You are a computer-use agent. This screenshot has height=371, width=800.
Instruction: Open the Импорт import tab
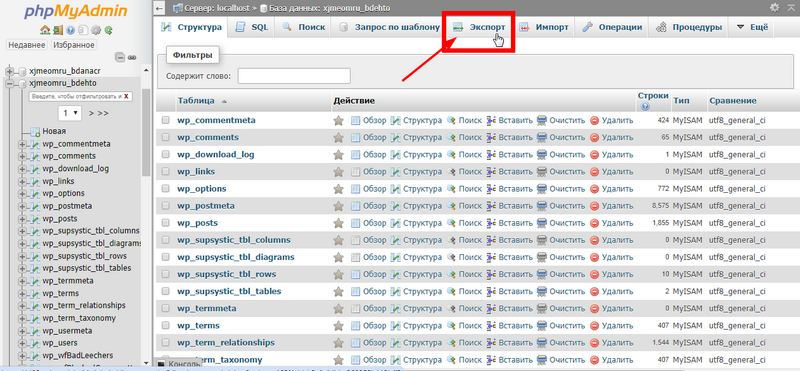click(x=544, y=27)
